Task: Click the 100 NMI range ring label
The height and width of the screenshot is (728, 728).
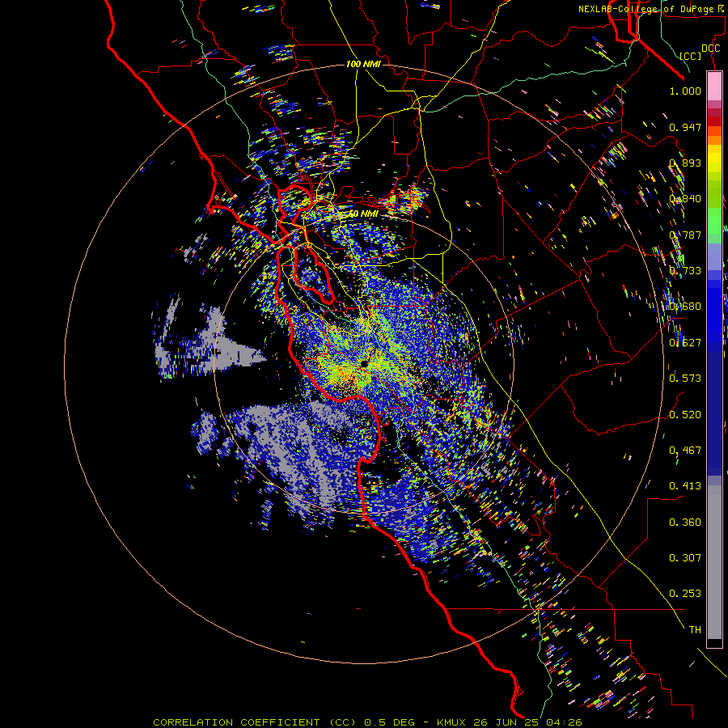Action: [x=363, y=64]
